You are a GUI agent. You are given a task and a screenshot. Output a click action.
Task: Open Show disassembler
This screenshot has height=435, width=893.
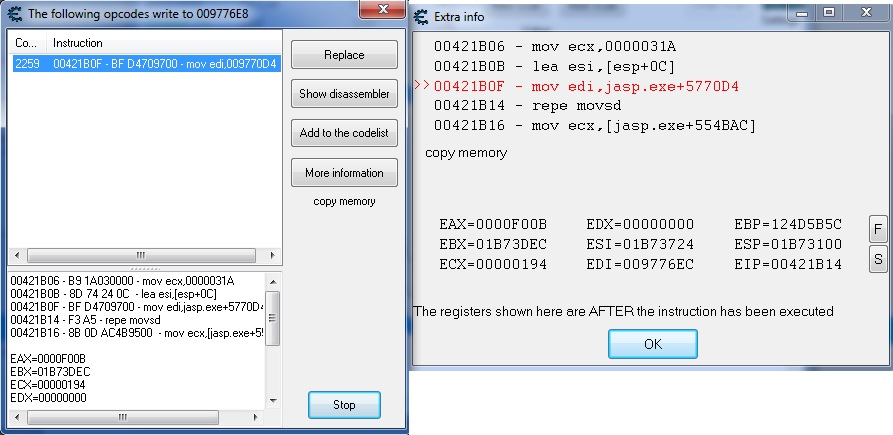click(344, 94)
